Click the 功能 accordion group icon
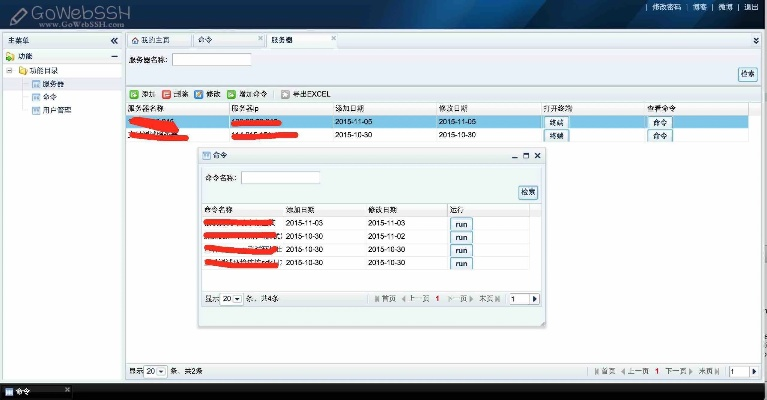Viewport: 767px width, 400px height. click(10, 56)
